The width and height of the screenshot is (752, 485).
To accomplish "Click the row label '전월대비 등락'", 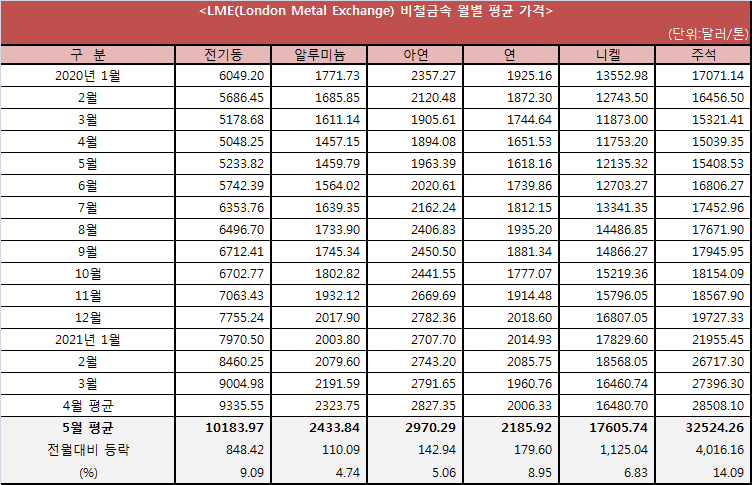I will [88, 450].
